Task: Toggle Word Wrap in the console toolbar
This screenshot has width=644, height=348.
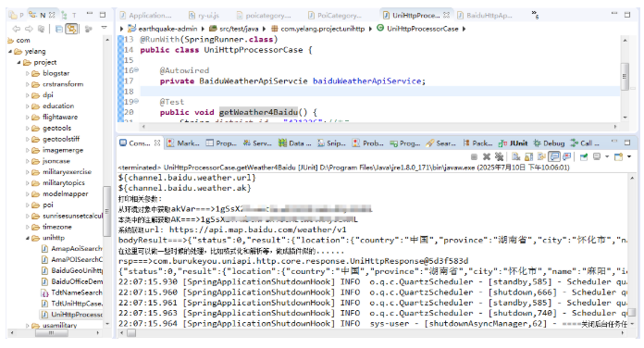Action: 541,156
